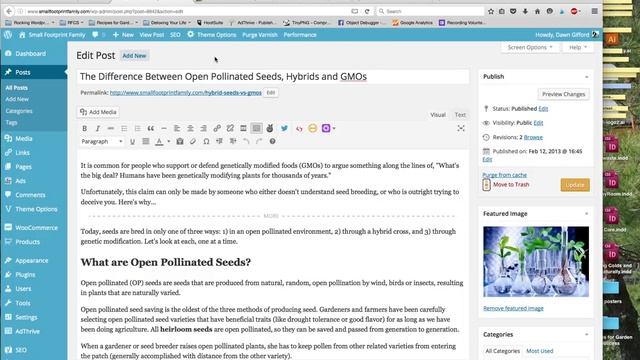Viewport: 640px width, 360px height.
Task: Edit the Public visibility setting
Action: [x=538, y=122]
